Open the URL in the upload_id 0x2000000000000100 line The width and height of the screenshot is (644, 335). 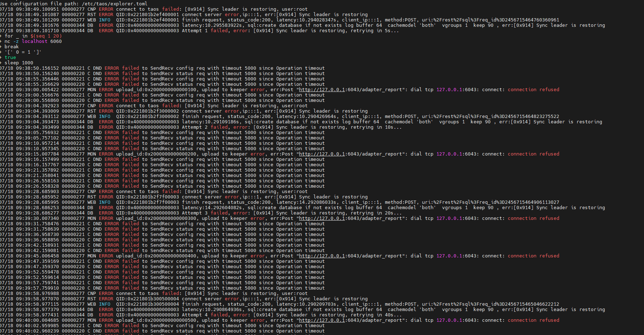pyautogui.click(x=322, y=90)
